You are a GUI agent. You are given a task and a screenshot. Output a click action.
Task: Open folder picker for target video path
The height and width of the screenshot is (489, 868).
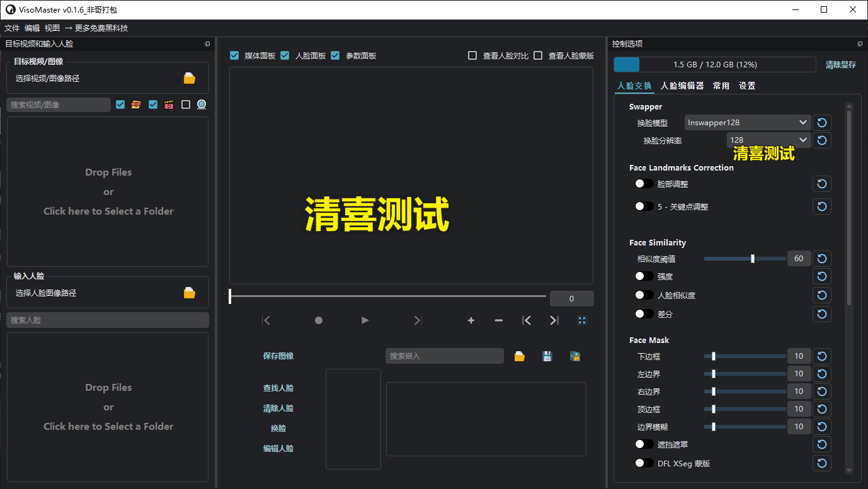pyautogui.click(x=190, y=77)
